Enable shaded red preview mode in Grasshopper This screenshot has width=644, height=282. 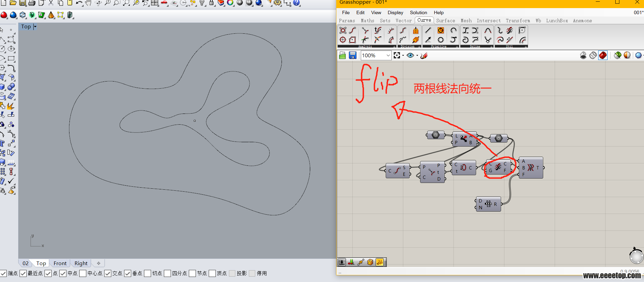pos(603,55)
